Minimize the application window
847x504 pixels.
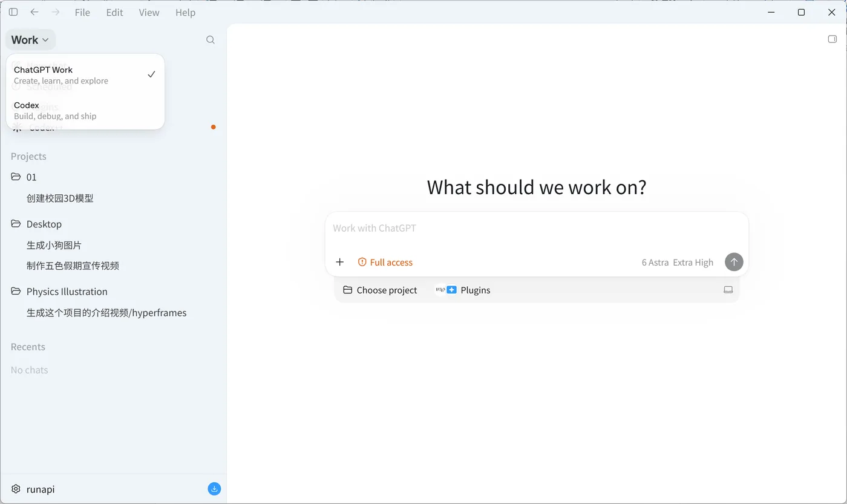click(771, 12)
